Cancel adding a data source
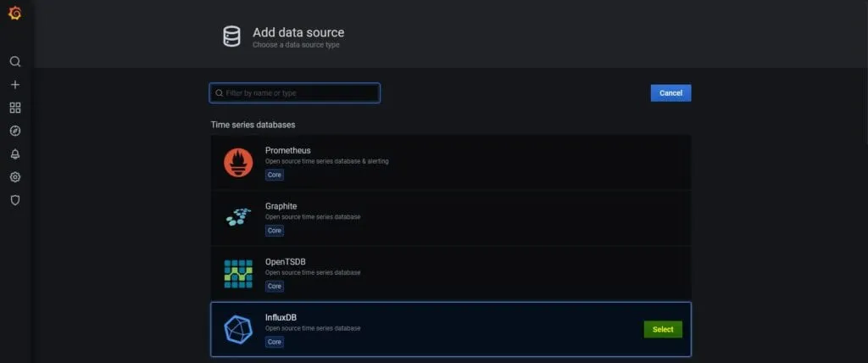This screenshot has height=363, width=868. (670, 93)
